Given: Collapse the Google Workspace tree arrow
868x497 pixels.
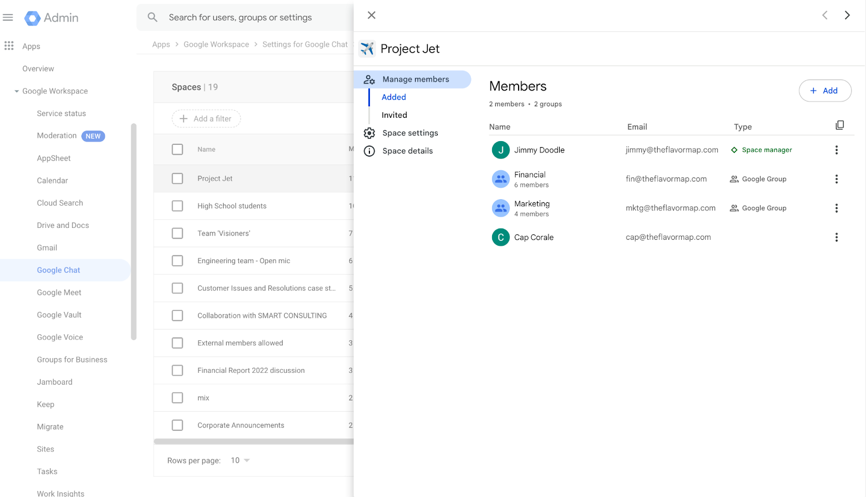Looking at the screenshot, I should point(17,91).
